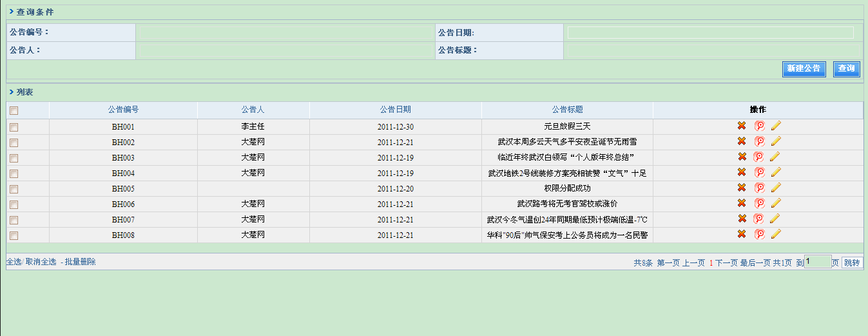Collapse the 列表 section arrow
Screen dimensions: 868x336
(12, 92)
